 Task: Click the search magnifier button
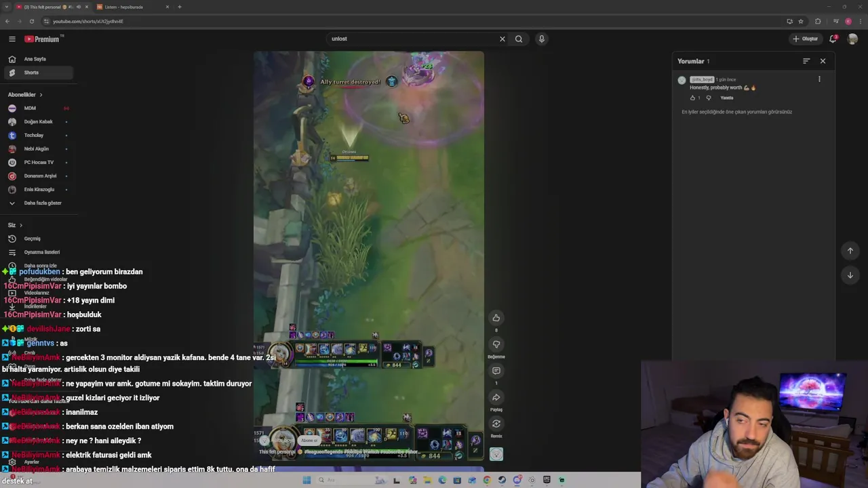pyautogui.click(x=519, y=39)
